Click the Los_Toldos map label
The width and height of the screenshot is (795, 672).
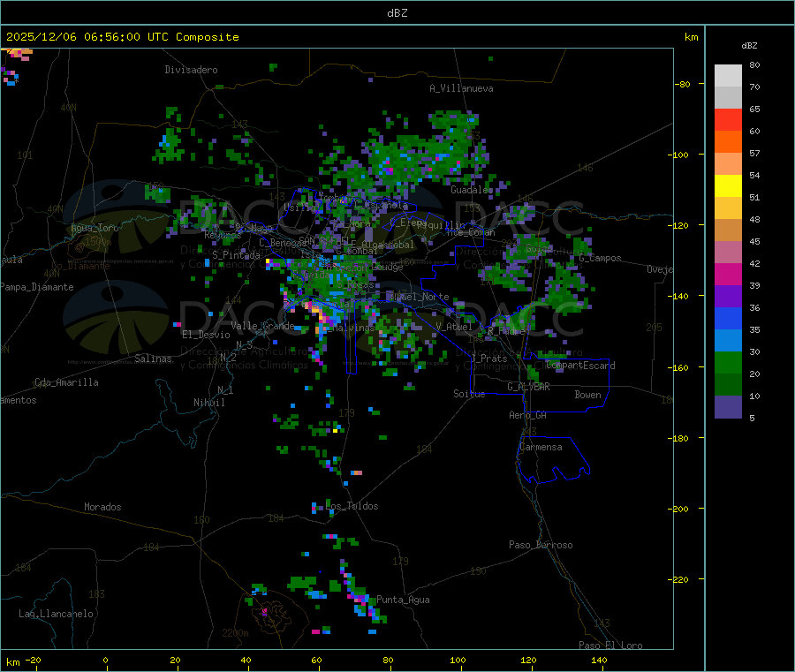[352, 506]
